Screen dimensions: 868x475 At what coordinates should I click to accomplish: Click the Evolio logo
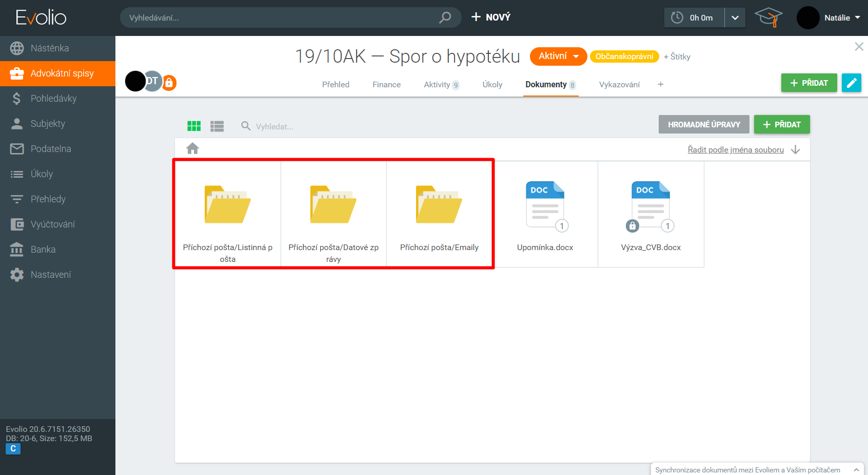point(41,17)
